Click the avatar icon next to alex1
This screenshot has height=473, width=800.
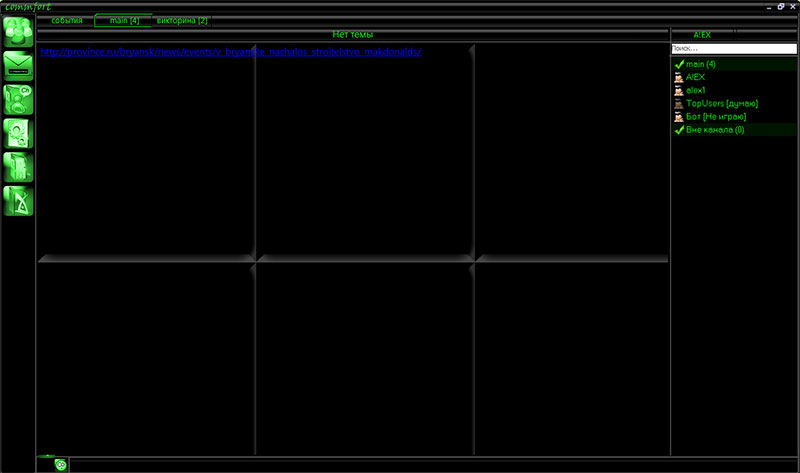coord(679,91)
